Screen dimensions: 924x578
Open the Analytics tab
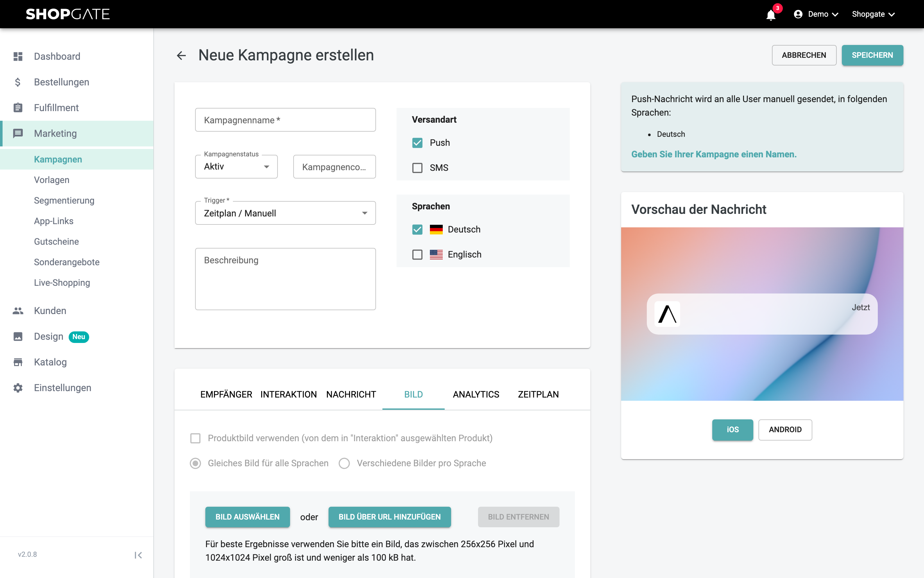tap(476, 395)
